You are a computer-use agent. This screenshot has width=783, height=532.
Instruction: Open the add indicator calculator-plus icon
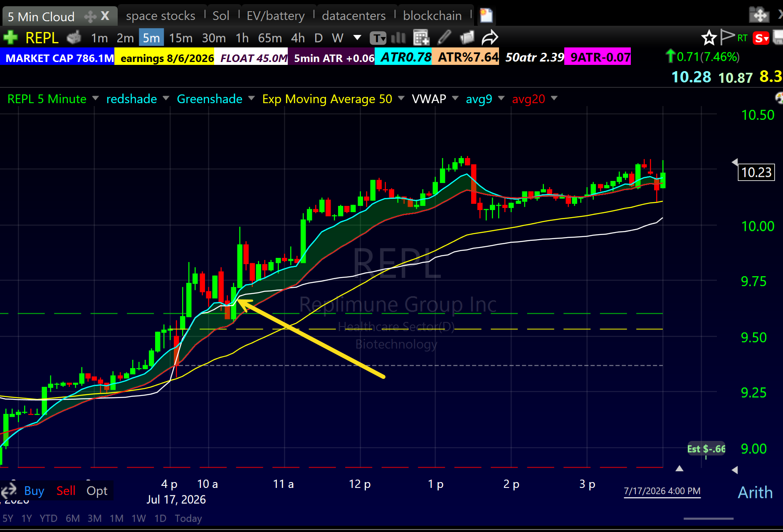(x=421, y=38)
